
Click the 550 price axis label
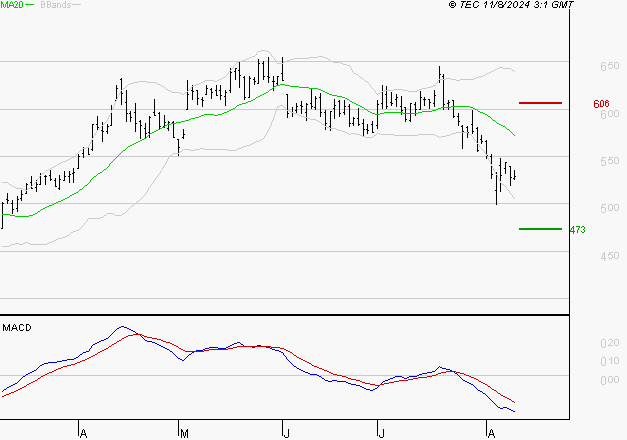click(x=609, y=161)
